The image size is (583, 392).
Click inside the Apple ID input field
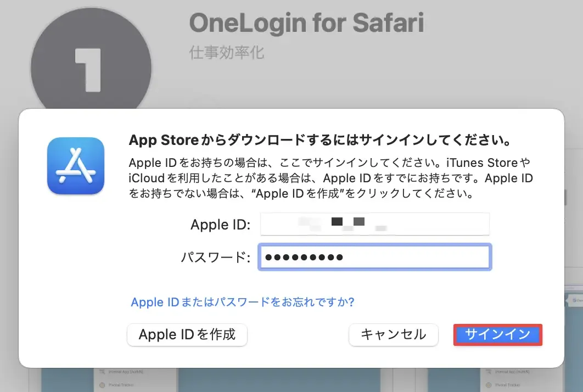coord(374,224)
